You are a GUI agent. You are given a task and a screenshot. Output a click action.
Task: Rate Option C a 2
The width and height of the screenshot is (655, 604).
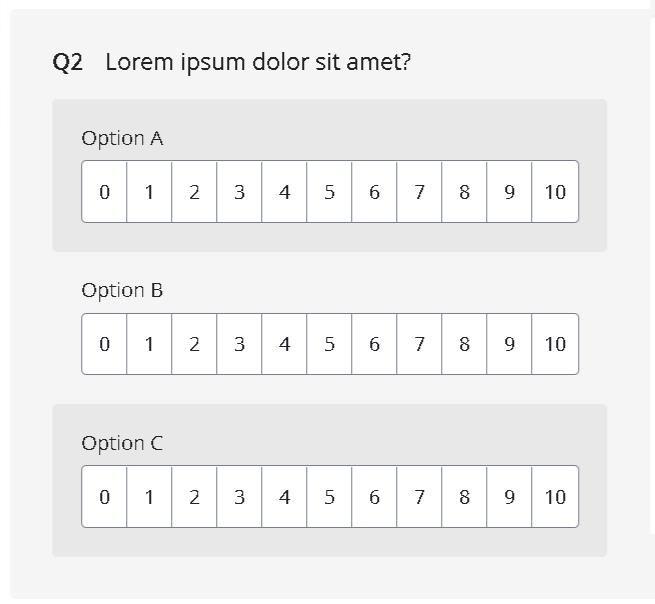194,497
